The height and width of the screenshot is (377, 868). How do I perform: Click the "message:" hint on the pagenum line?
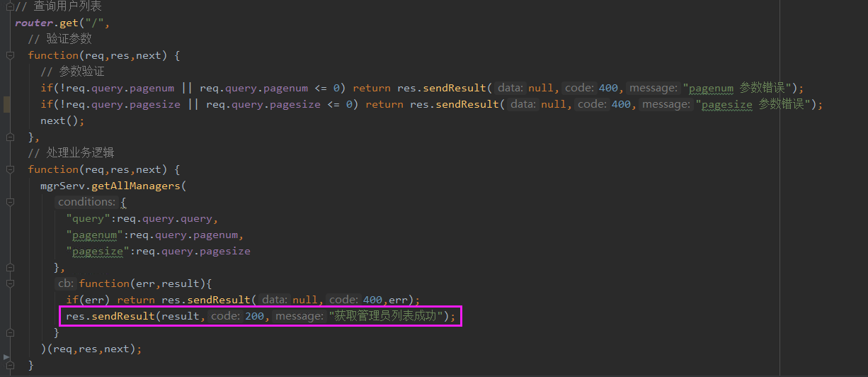[653, 88]
